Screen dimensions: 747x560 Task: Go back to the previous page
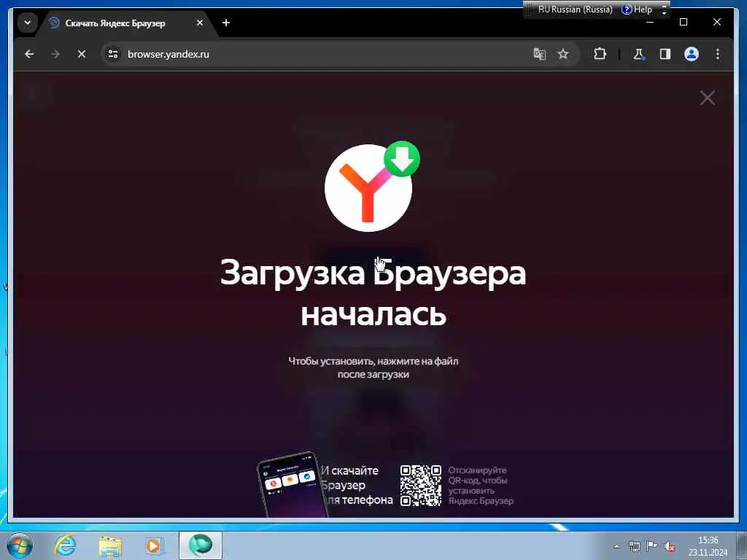point(29,54)
